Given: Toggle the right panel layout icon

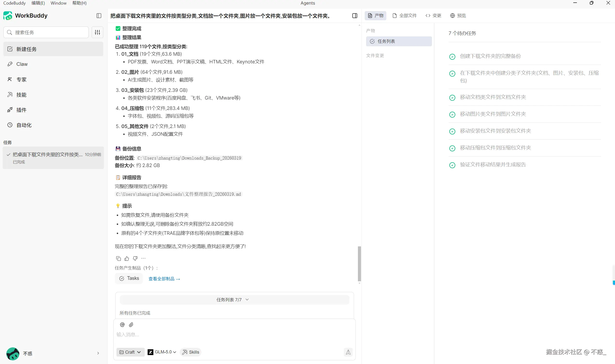Looking at the screenshot, I should pyautogui.click(x=355, y=16).
